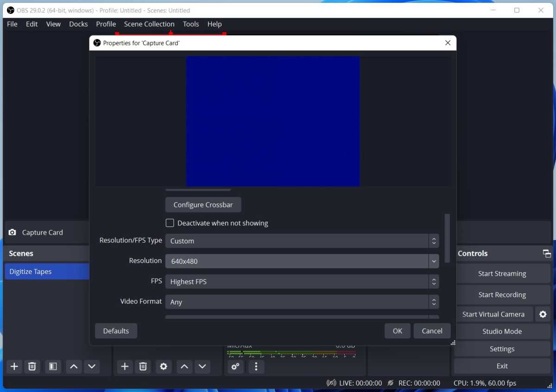
Task: Reset properties with the Defaults button
Action: [x=116, y=331]
